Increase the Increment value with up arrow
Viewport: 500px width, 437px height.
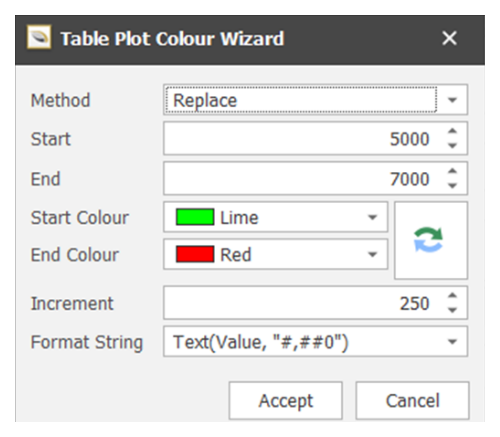coord(452,296)
